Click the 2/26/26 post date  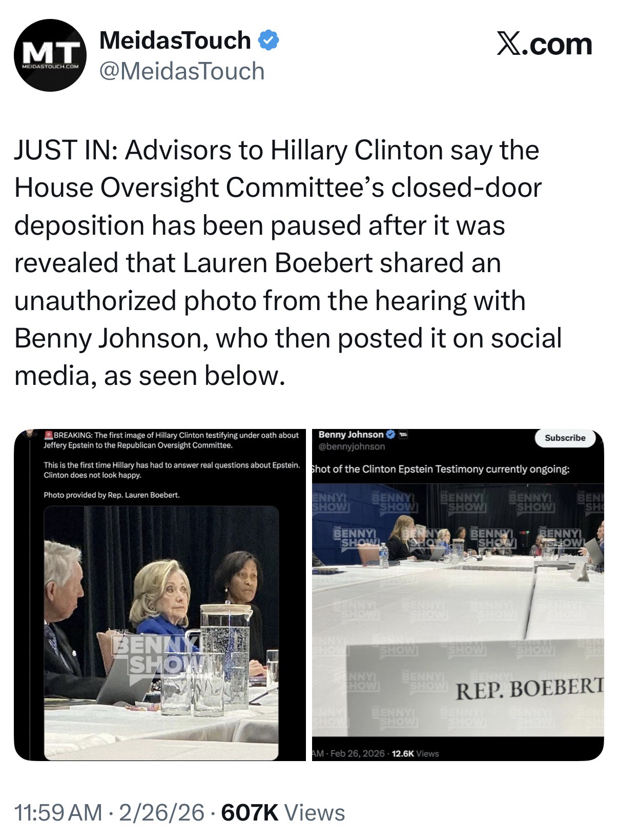point(161,813)
